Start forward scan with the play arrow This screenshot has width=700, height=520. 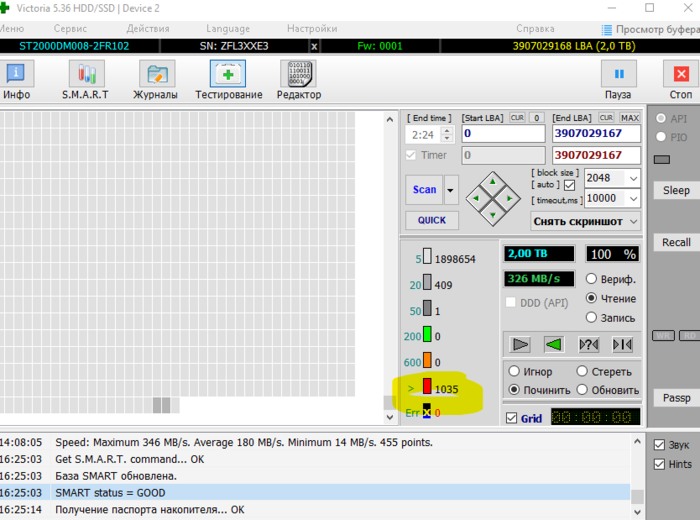pyautogui.click(x=520, y=345)
